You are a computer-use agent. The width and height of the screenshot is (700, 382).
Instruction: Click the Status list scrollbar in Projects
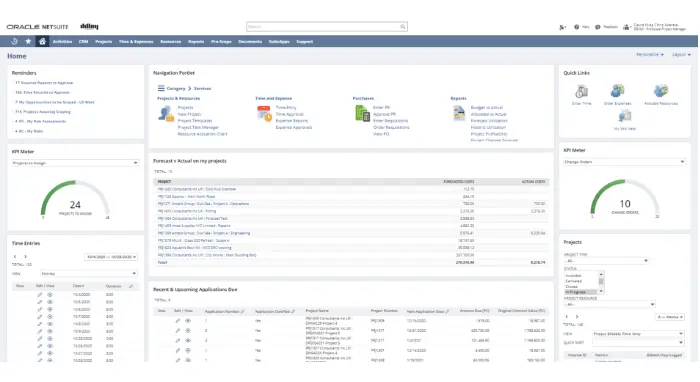coord(601,282)
